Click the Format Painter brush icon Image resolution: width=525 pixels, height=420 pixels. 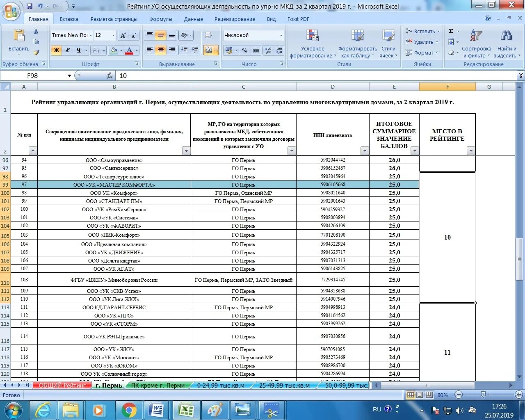[36, 52]
